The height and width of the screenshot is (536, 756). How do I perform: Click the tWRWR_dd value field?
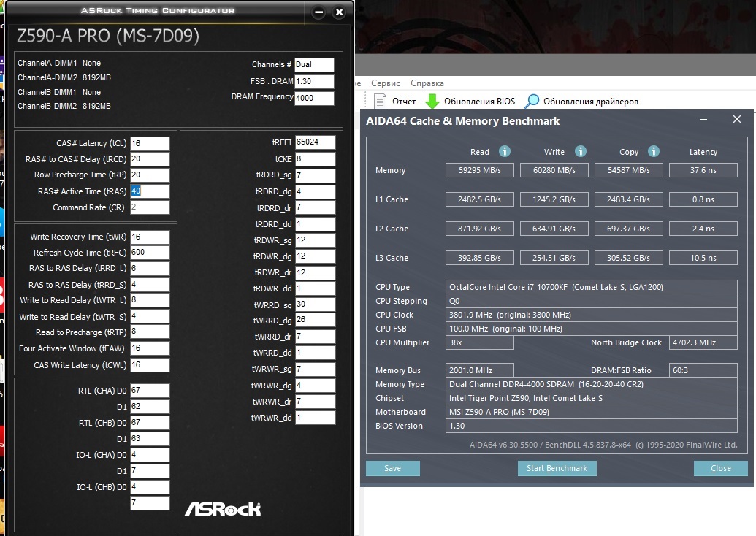(x=316, y=418)
